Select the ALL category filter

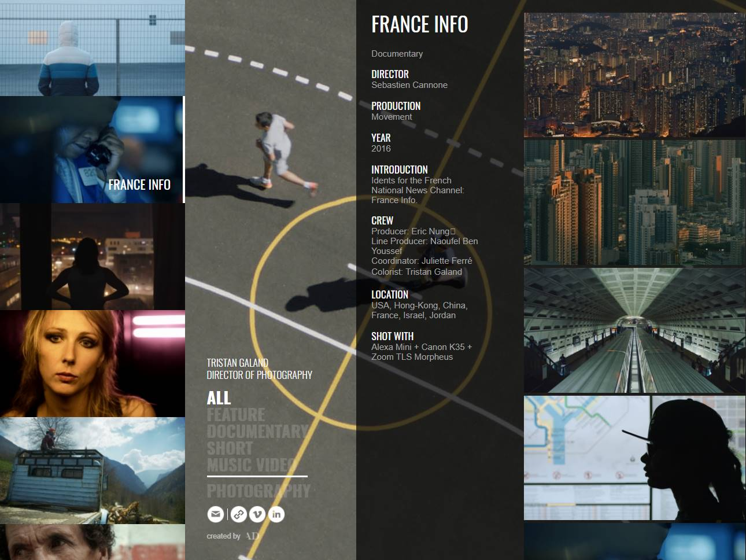219,398
